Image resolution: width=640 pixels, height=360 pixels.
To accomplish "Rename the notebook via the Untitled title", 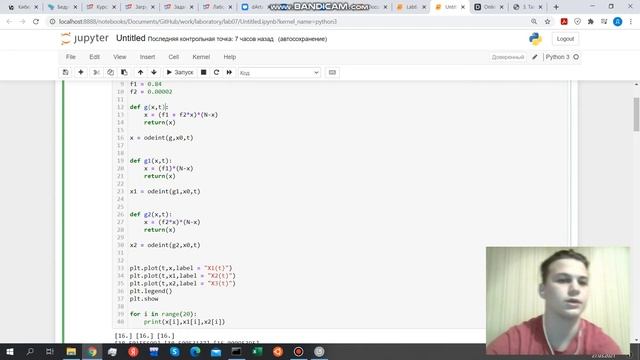I will tap(131, 38).
